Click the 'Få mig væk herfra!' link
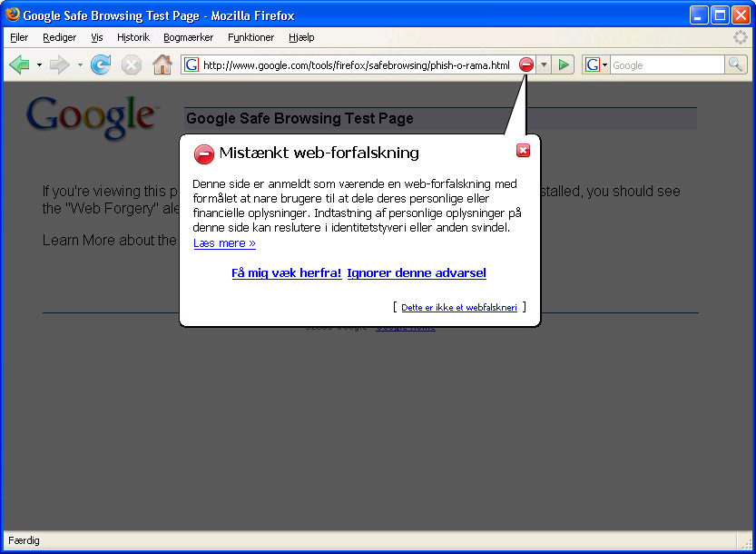 (x=287, y=273)
